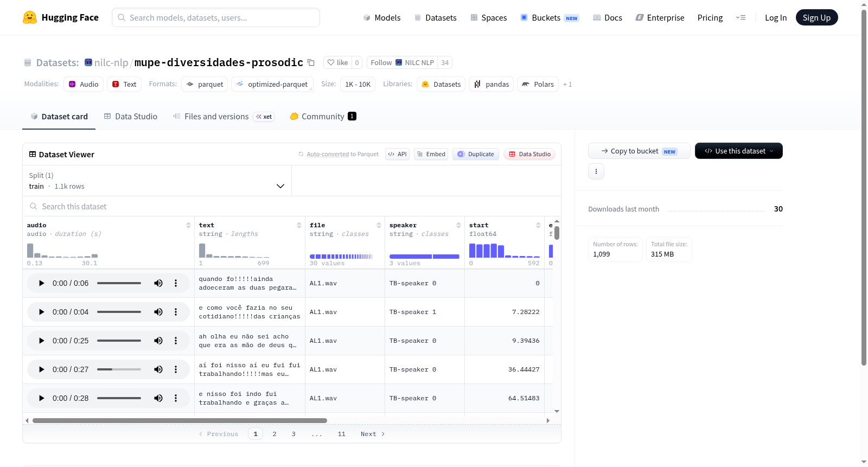Seek the 0:27 audio progress bar

coord(119,369)
